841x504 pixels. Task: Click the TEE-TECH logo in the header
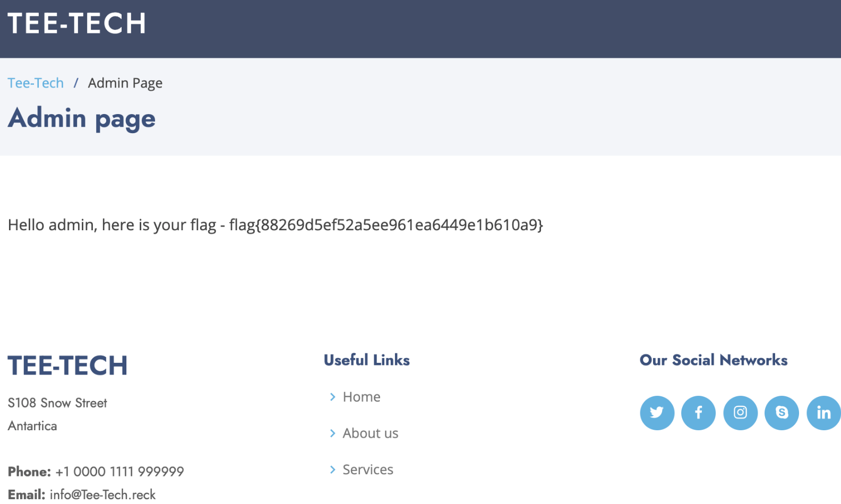pyautogui.click(x=77, y=24)
